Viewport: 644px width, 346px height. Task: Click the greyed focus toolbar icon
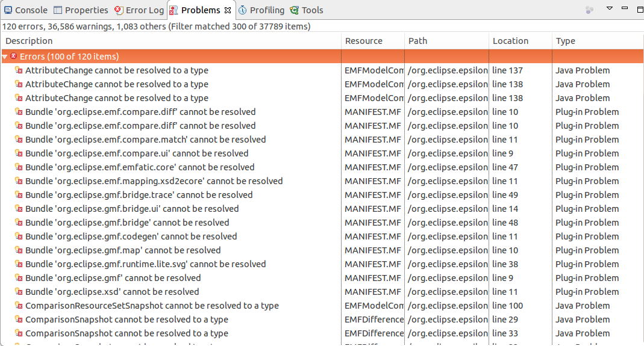pyautogui.click(x=589, y=10)
